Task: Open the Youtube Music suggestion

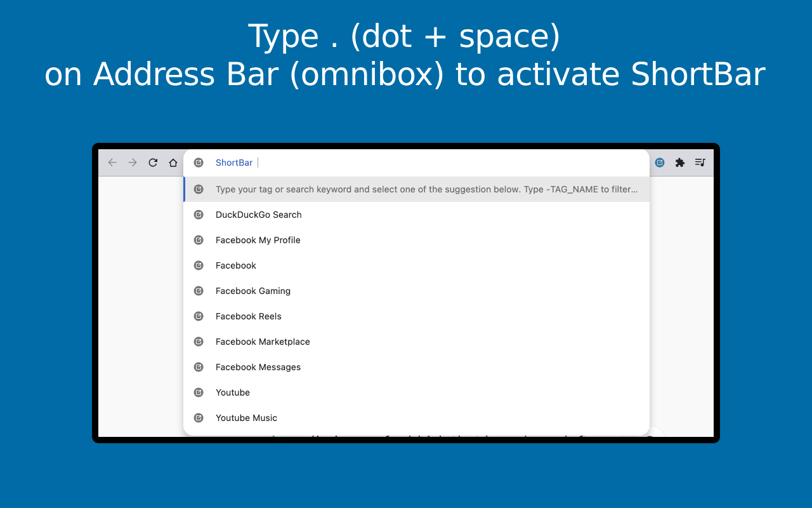Action: (x=416, y=418)
